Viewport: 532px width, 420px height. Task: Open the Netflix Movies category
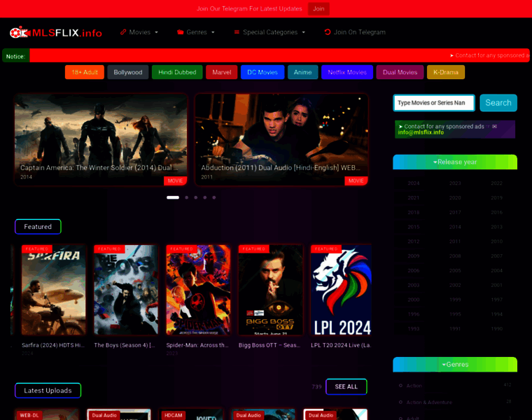click(347, 72)
